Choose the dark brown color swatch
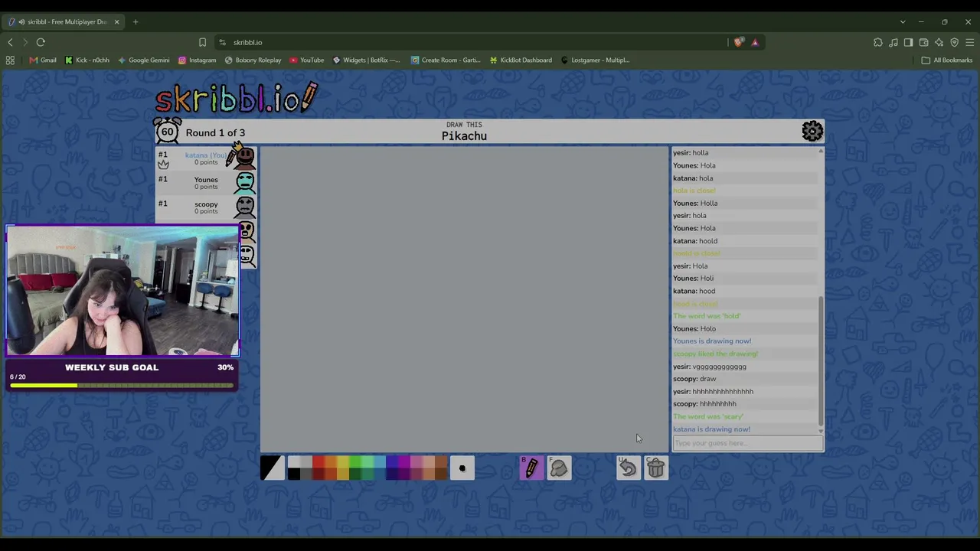980x551 pixels. point(441,474)
